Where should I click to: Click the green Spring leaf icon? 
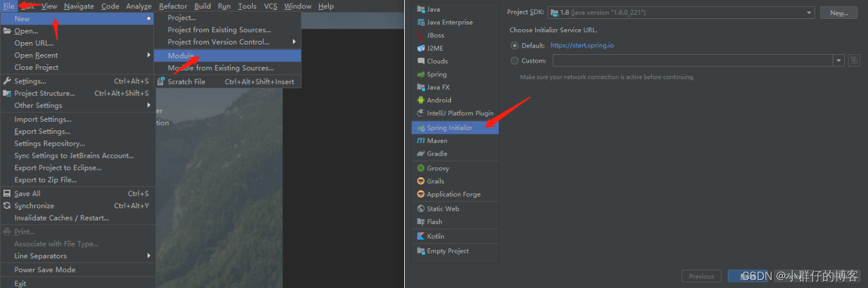pyautogui.click(x=421, y=74)
